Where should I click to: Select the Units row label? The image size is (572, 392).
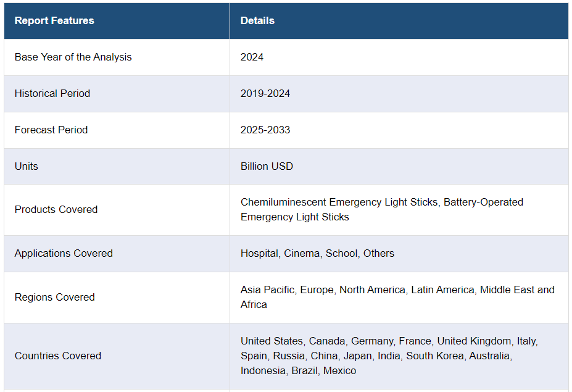27,167
